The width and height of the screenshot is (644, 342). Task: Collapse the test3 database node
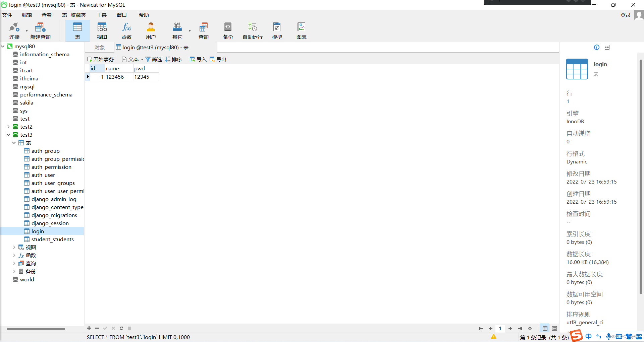coord(8,135)
